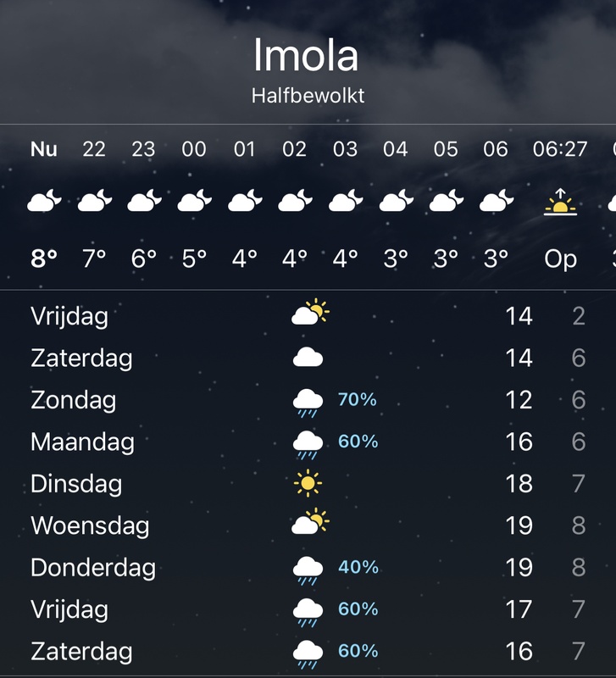Select the 22 hour column label
616x678 pixels.
tap(94, 149)
